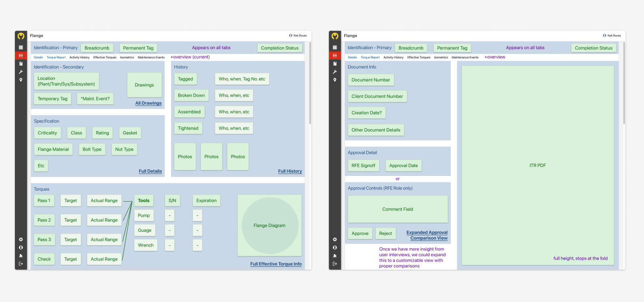Open the Torque Report tab in the left mockup
644x302 pixels.
coord(56,58)
